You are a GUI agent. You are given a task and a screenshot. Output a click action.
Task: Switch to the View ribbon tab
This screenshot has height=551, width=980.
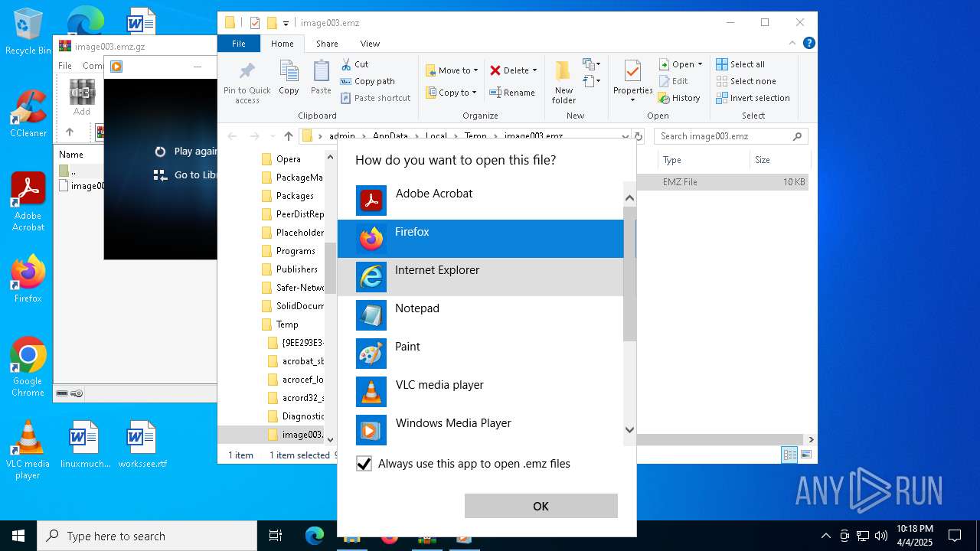[x=370, y=44]
